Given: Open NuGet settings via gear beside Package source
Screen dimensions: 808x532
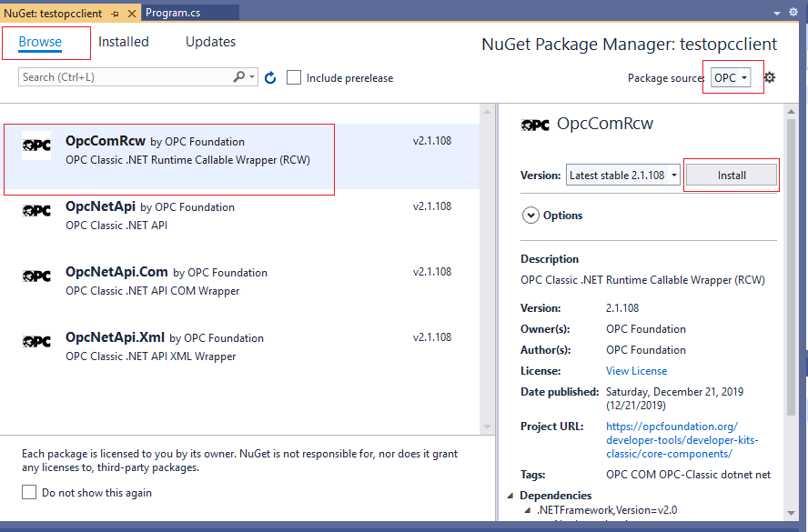Looking at the screenshot, I should tap(769, 77).
